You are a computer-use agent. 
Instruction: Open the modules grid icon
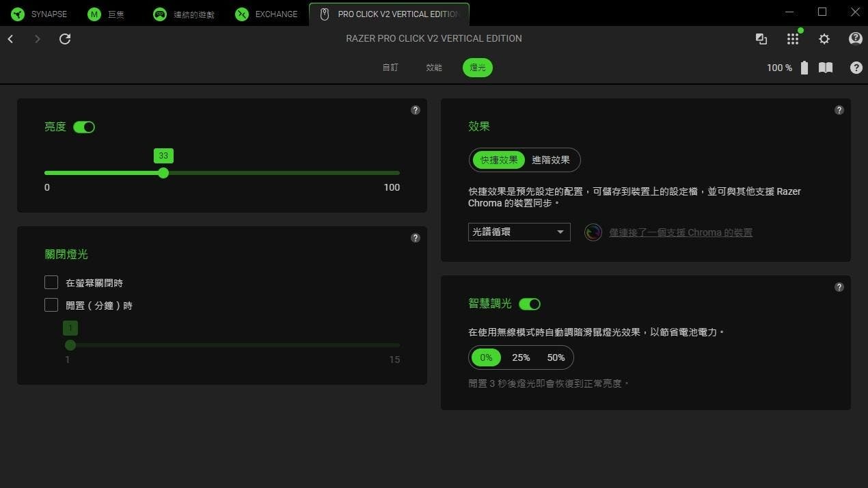tap(793, 39)
